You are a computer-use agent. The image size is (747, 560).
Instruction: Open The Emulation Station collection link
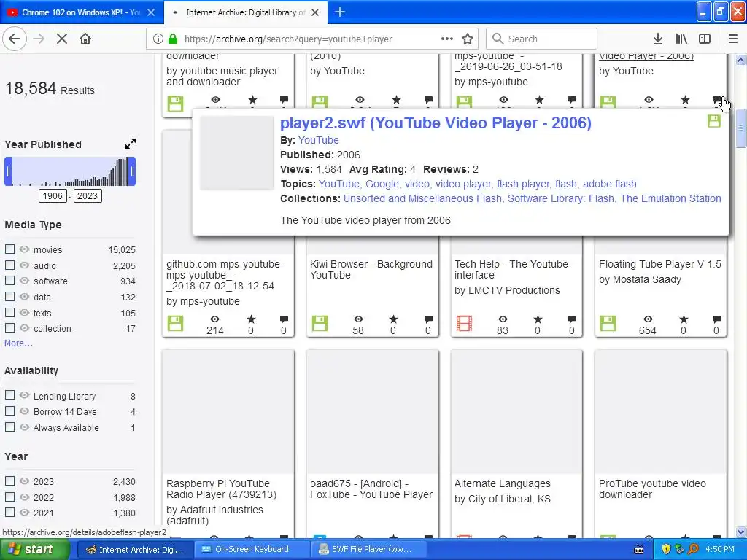click(671, 198)
